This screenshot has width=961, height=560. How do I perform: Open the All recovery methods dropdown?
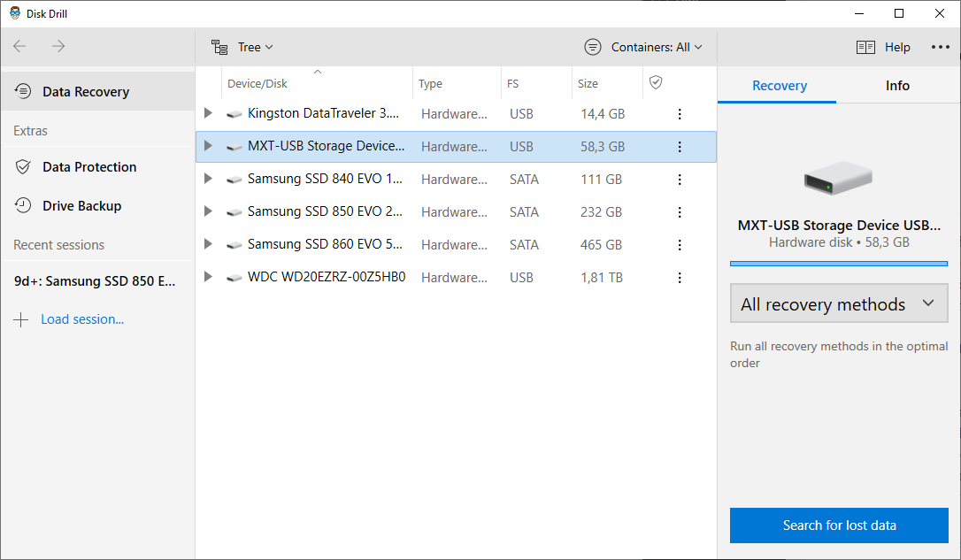click(x=838, y=303)
